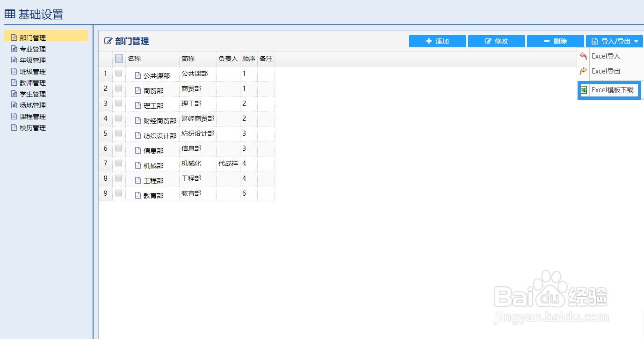Click the 名称 column header

[152, 59]
